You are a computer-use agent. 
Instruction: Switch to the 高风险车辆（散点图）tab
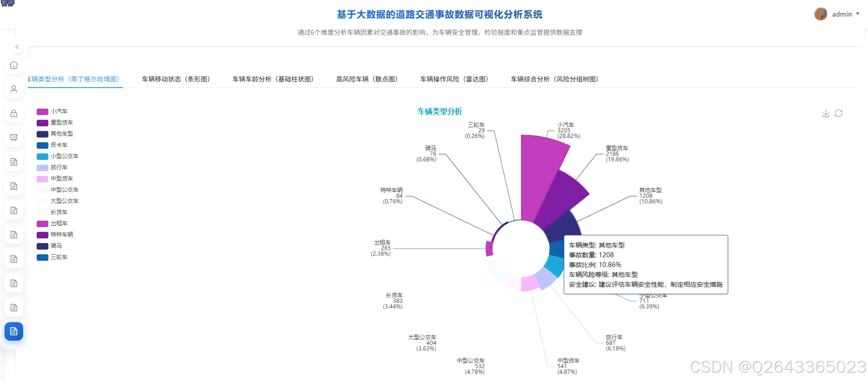pyautogui.click(x=367, y=79)
